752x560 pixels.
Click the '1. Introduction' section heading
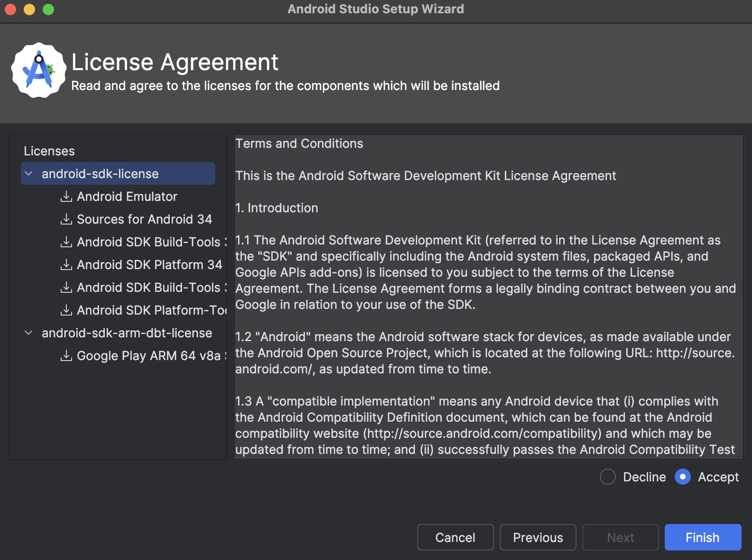coord(276,208)
